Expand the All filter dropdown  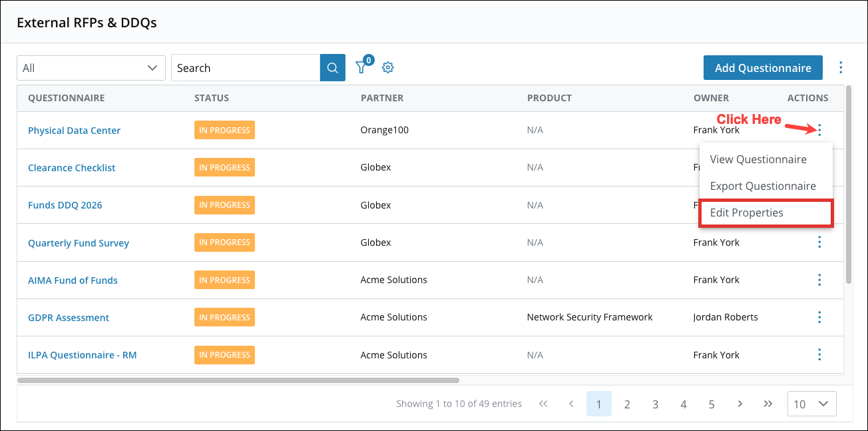tap(91, 68)
